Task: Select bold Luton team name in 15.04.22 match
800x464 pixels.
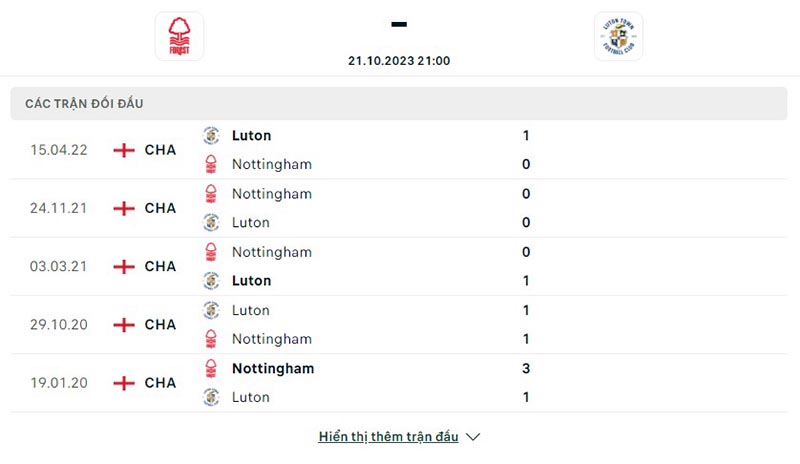Action: pyautogui.click(x=251, y=135)
